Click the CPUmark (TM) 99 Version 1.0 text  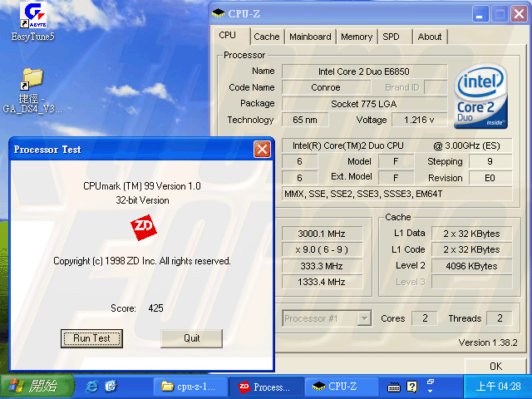click(142, 186)
